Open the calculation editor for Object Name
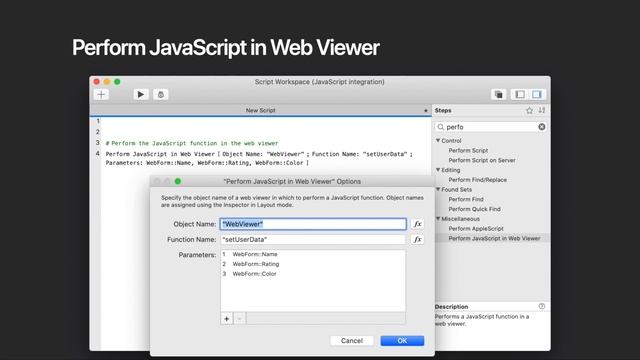 click(417, 224)
